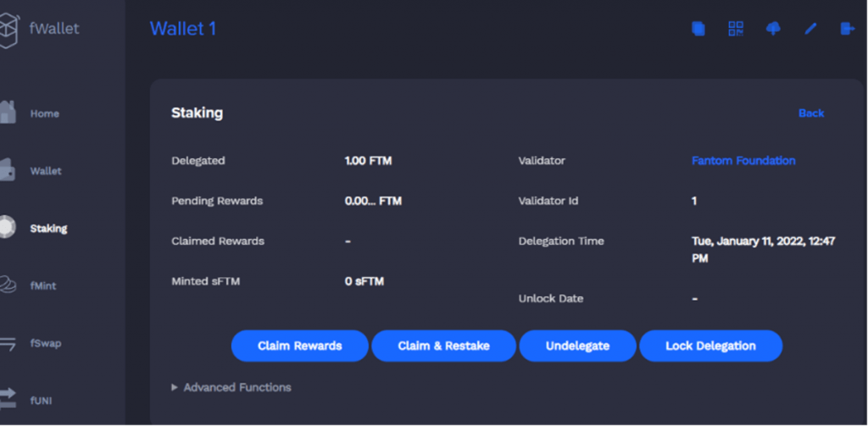Click the Undelegate button
Viewport: 868px width, 426px height.
(x=577, y=346)
